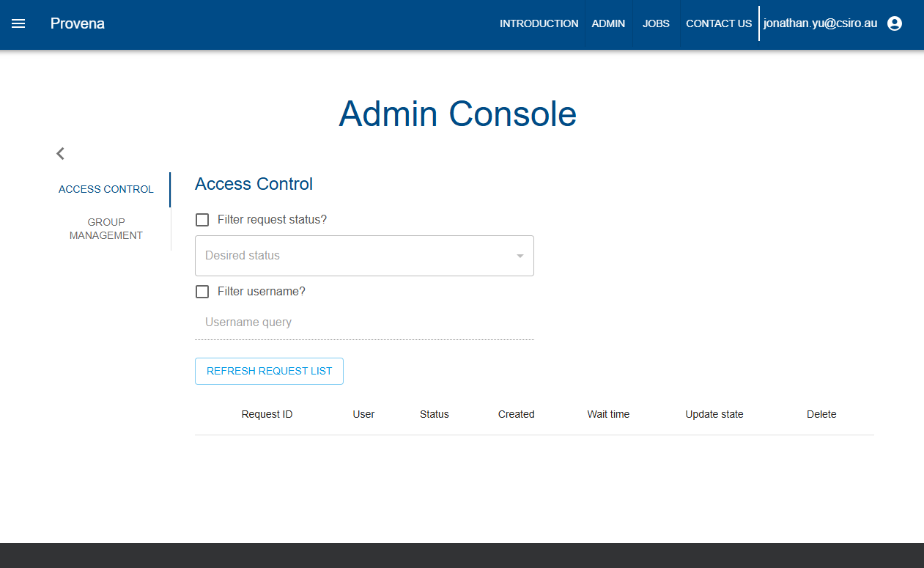924x568 pixels.
Task: Click the Username query input field
Action: (x=364, y=322)
